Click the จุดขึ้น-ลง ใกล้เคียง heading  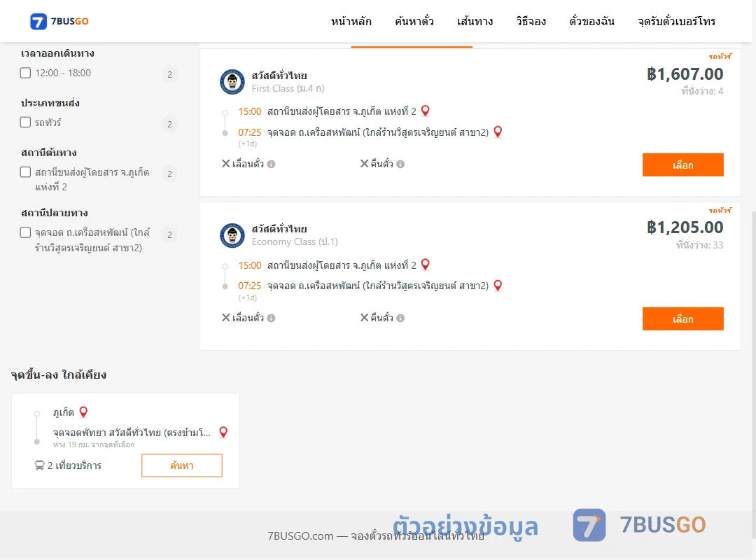(59, 374)
